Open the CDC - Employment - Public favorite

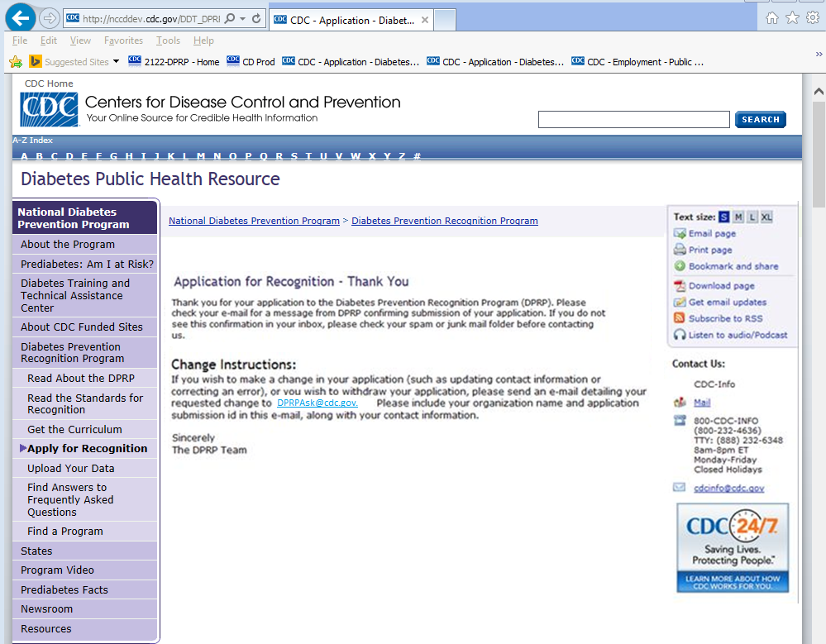[637, 62]
